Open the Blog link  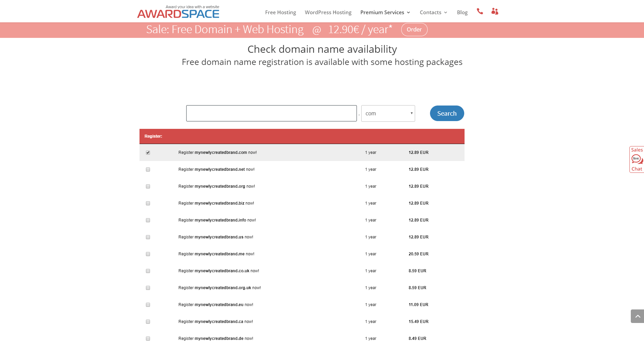click(462, 13)
